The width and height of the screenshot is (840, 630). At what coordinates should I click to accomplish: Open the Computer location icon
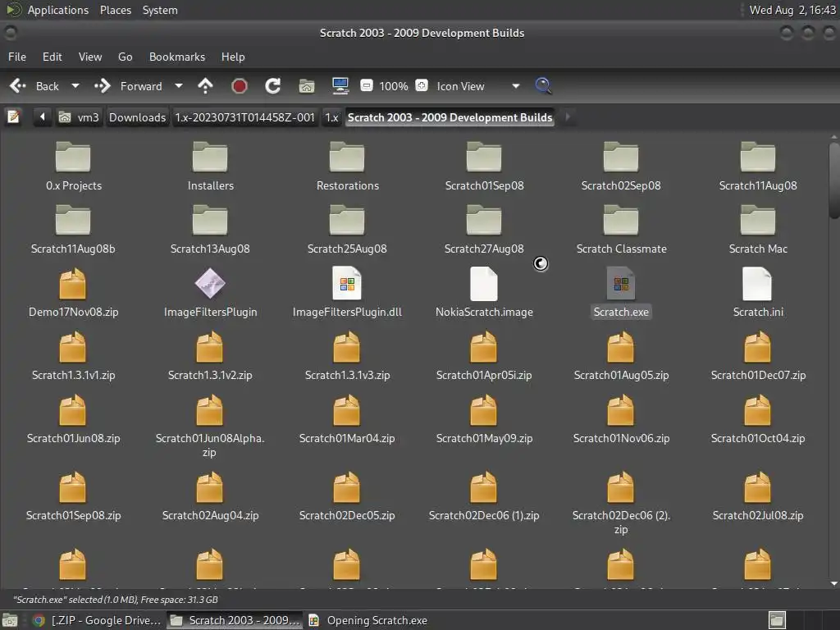point(340,85)
